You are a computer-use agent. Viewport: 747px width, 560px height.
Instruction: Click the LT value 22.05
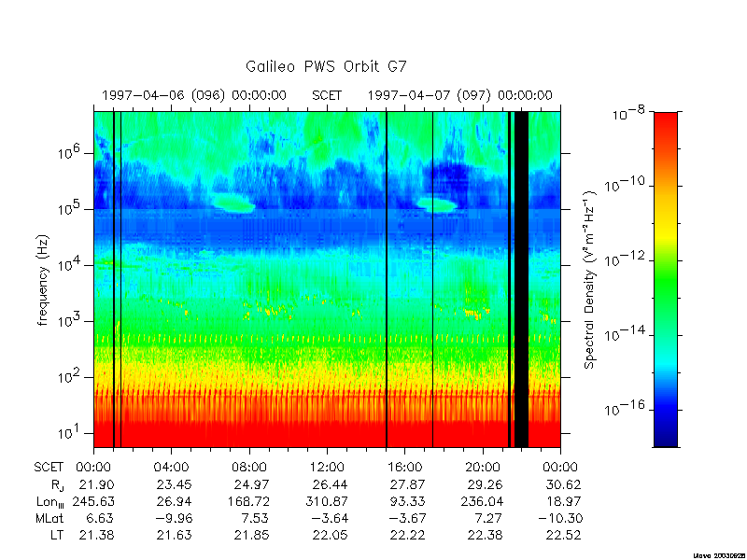(x=331, y=535)
